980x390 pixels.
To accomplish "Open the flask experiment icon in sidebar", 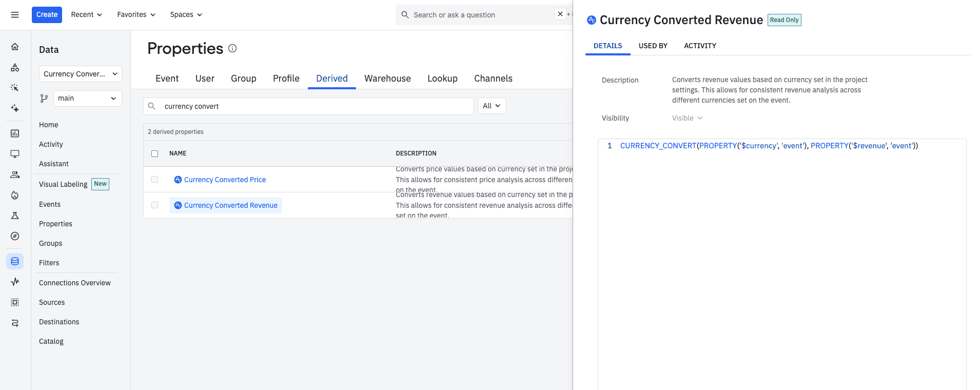I will pos(15,216).
